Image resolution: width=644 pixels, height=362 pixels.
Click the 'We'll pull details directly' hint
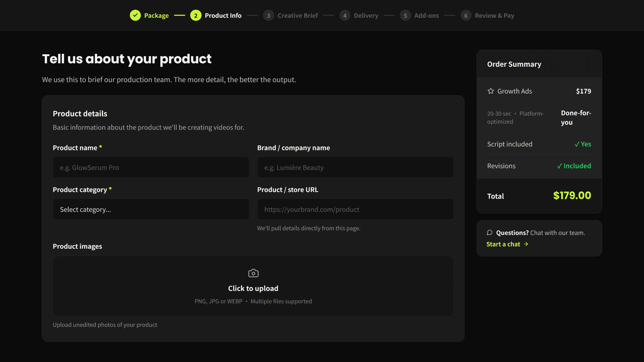[309, 228]
